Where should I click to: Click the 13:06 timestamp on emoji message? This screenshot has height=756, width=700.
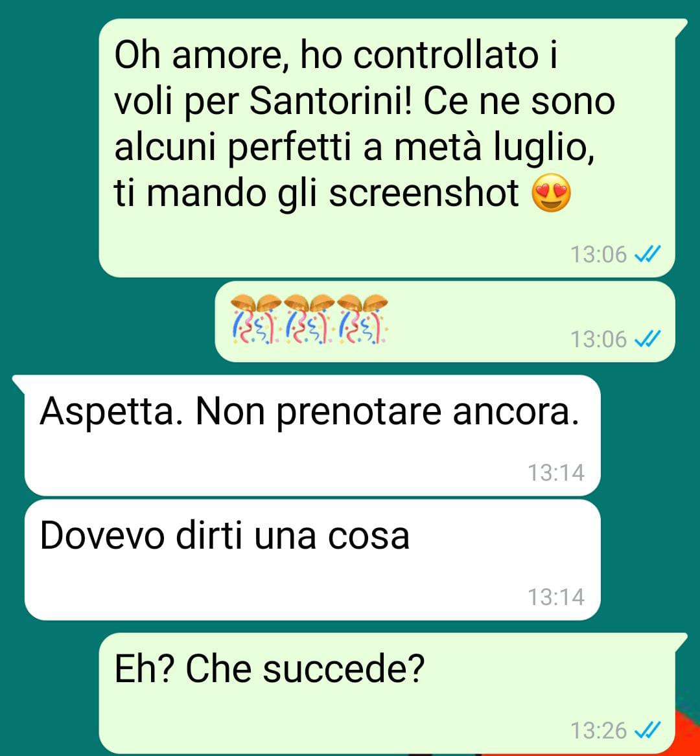tap(598, 339)
